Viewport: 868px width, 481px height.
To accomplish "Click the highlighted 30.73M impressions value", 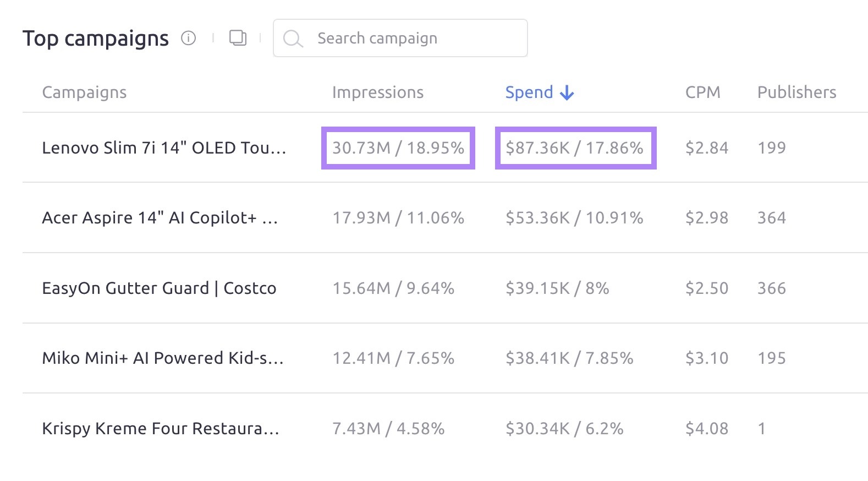I will [398, 147].
